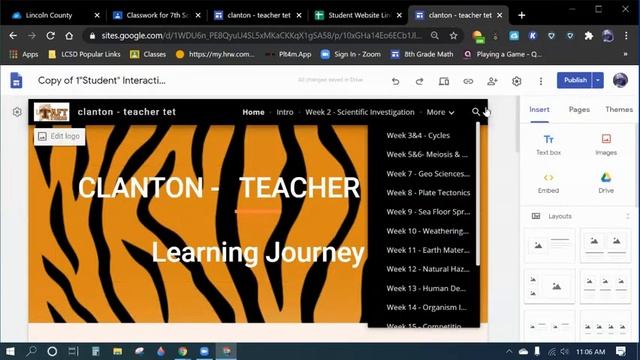Viewport: 640px width, 360px height.
Task: Collapse the Layouts section
Action: coord(628,216)
